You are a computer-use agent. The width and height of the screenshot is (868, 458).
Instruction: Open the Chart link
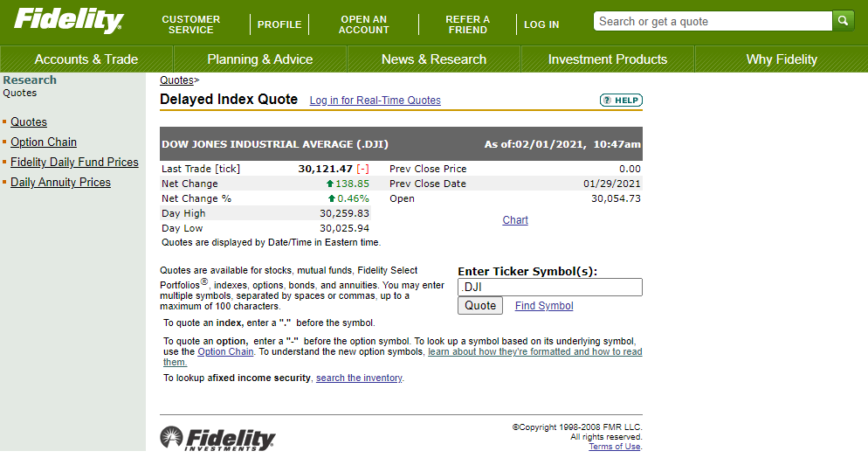pyautogui.click(x=515, y=220)
